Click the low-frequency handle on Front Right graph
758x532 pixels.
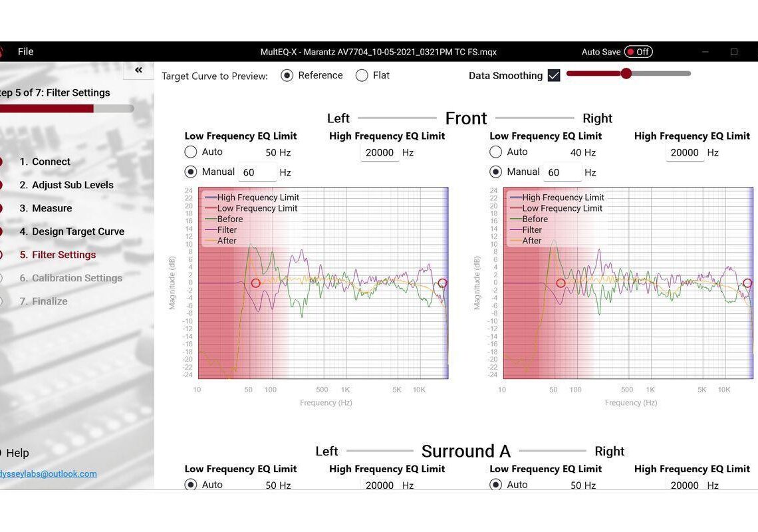tap(561, 283)
